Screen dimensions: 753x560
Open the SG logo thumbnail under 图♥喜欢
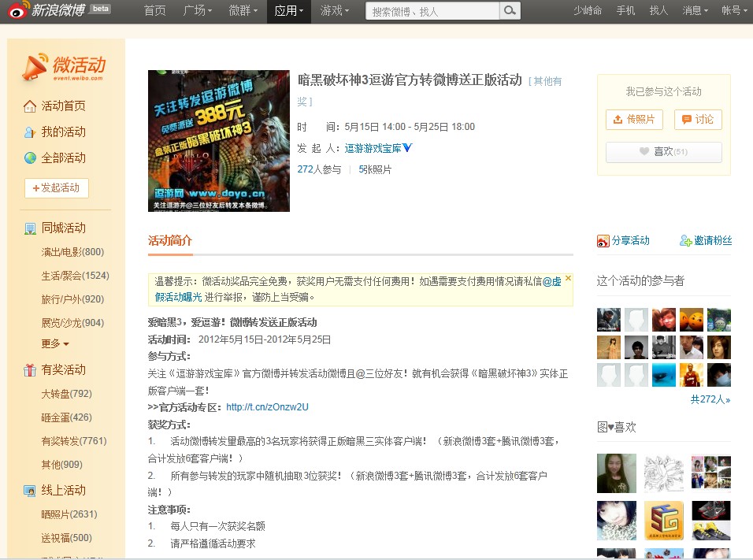click(x=664, y=521)
